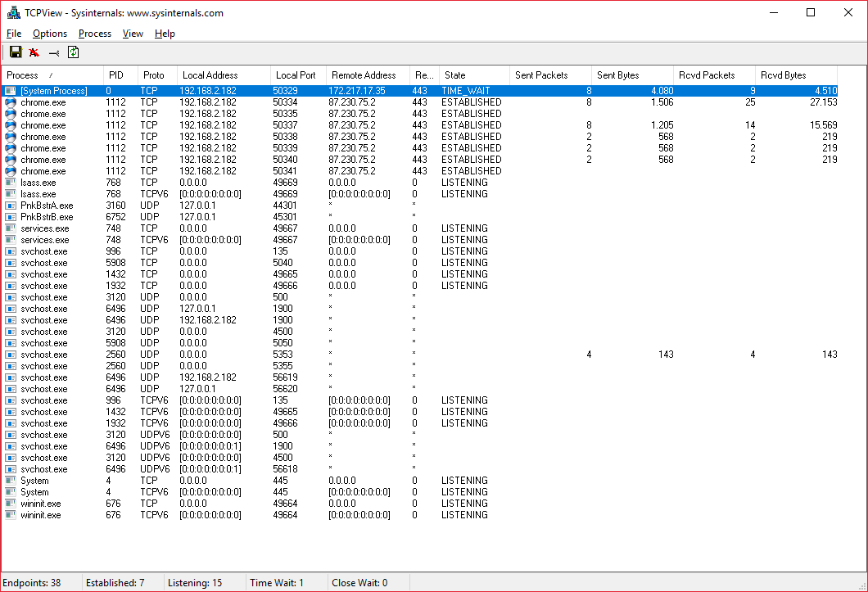Select PnkBstrA.exe process name

47,206
